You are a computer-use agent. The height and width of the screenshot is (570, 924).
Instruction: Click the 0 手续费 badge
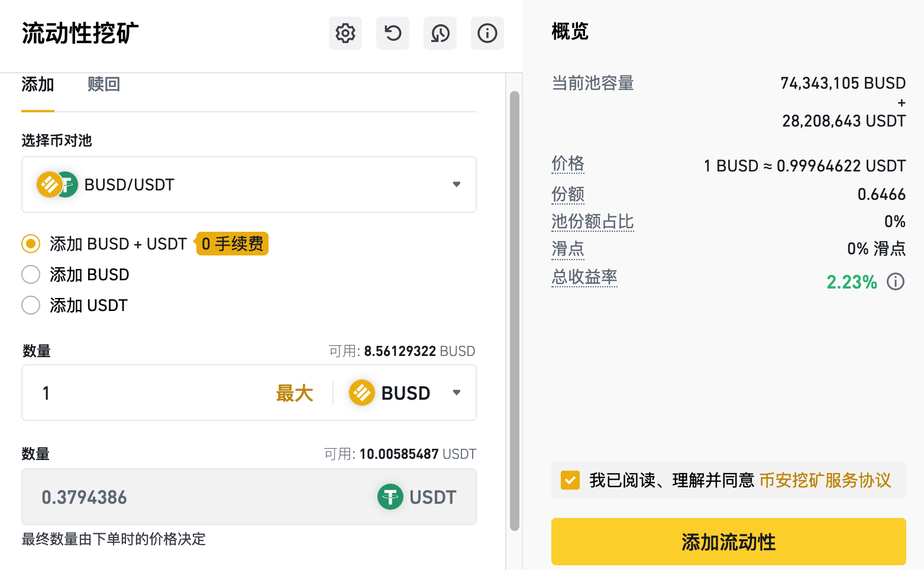[x=232, y=244]
